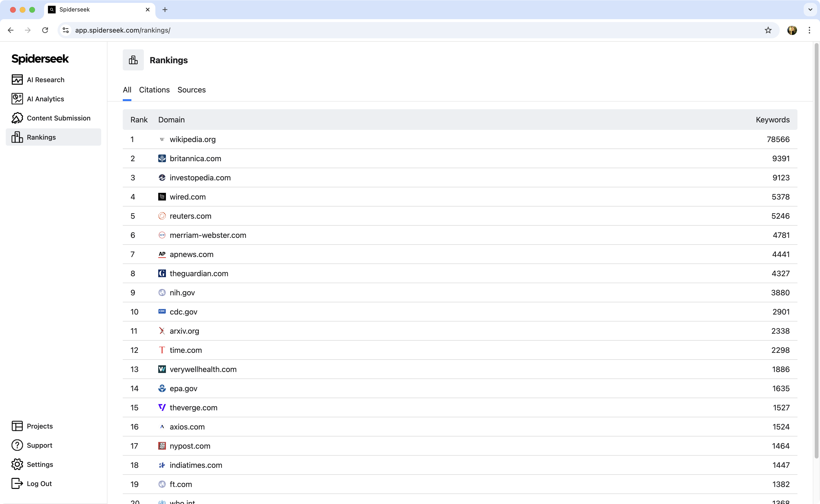Click the arxiv.org favicon
The width and height of the screenshot is (820, 504).
[x=162, y=331]
